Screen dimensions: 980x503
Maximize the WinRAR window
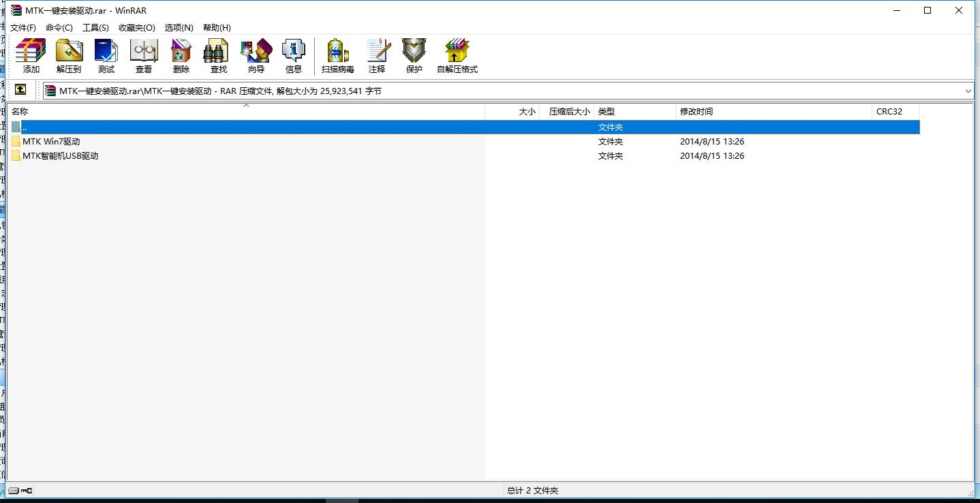pyautogui.click(x=928, y=10)
